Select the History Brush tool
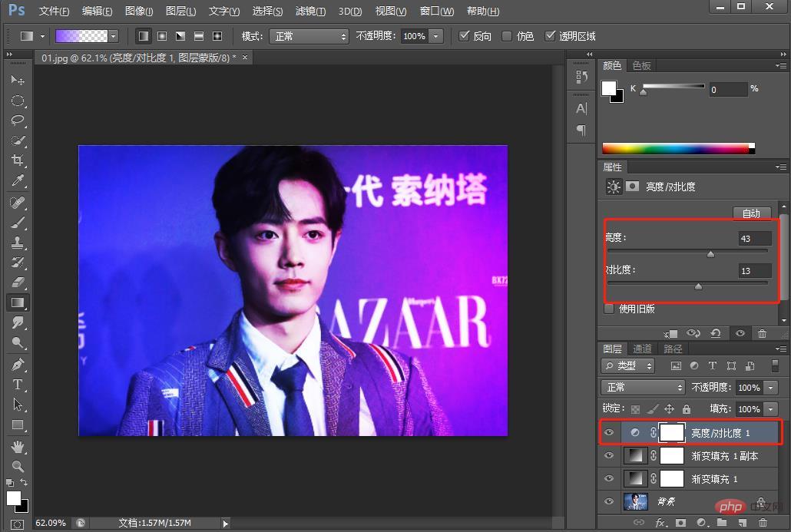 tap(17, 263)
